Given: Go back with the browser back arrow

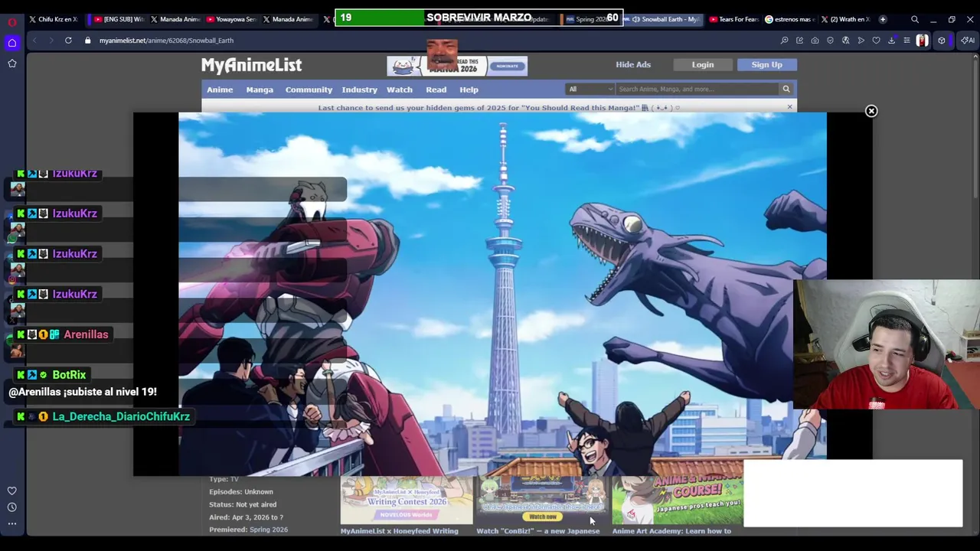Looking at the screenshot, I should point(34,41).
